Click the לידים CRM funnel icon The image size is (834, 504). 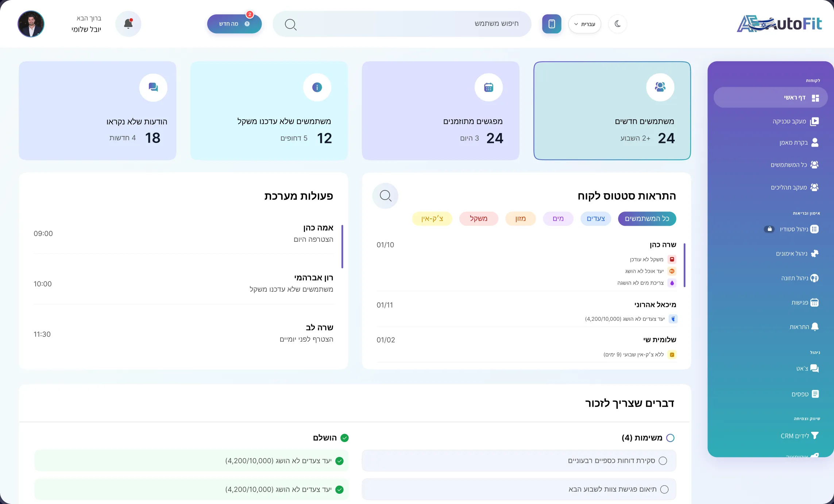(815, 435)
